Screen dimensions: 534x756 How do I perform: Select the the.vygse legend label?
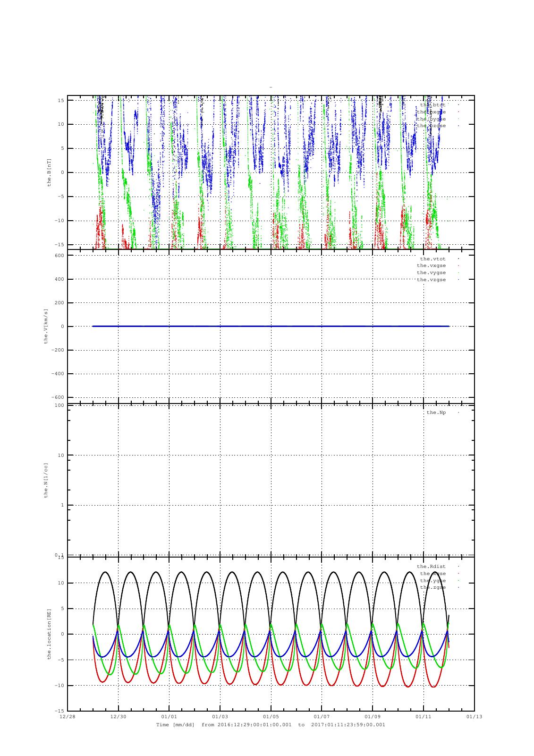[x=431, y=273]
